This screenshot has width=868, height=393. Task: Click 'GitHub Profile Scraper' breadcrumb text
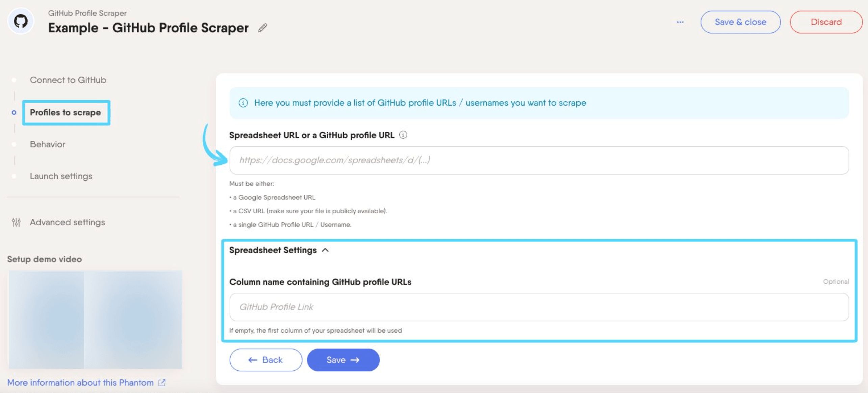click(x=87, y=13)
